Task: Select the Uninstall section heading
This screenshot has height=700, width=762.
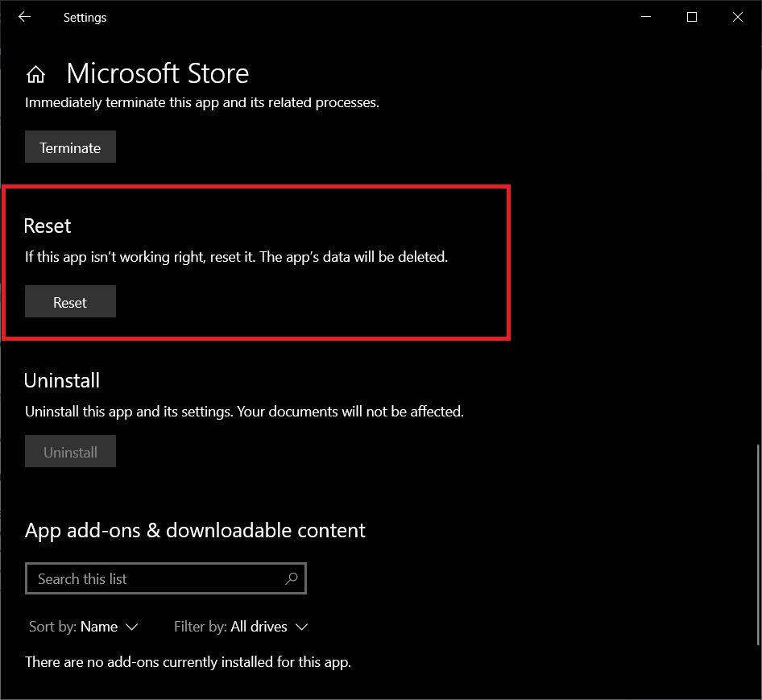Action: (62, 380)
